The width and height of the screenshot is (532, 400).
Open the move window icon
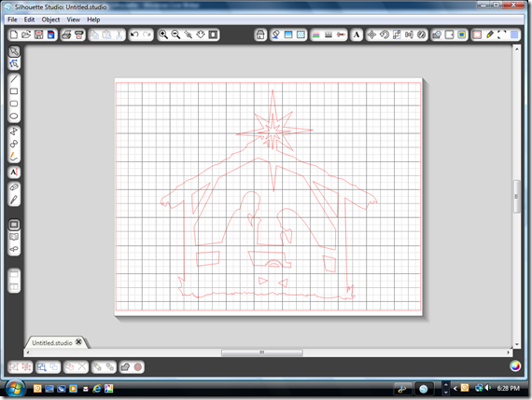click(x=371, y=34)
